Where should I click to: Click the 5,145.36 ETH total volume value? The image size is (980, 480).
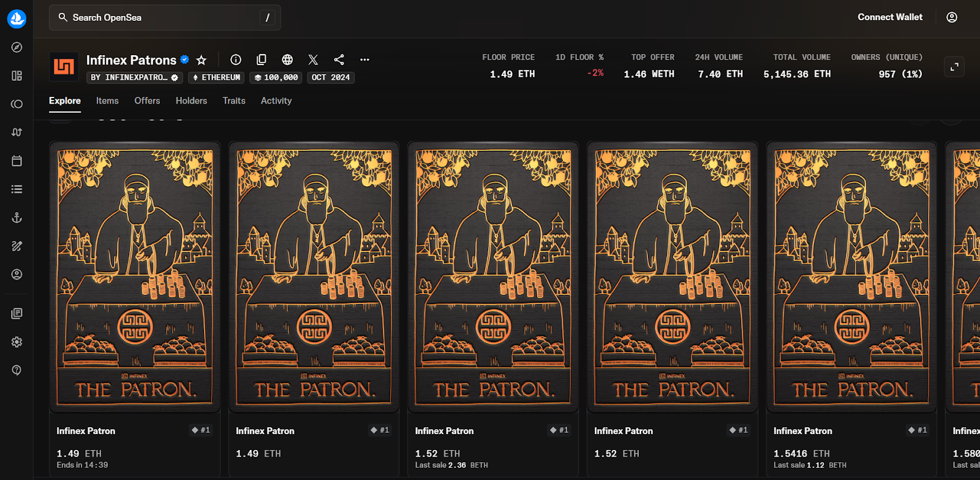tap(797, 74)
